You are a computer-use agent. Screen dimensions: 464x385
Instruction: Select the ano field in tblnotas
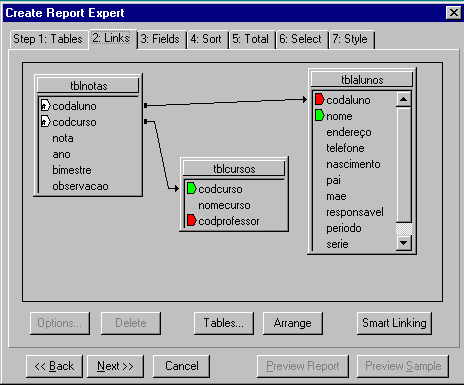61,154
